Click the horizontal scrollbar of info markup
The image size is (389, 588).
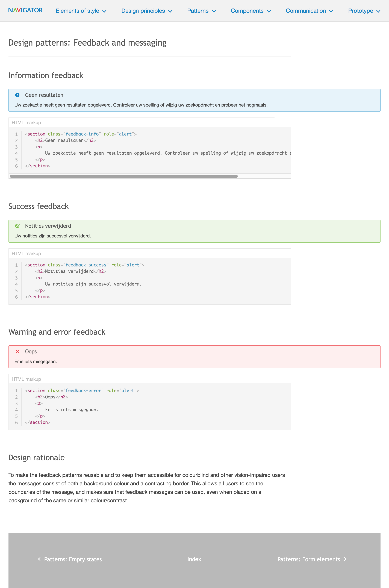point(124,176)
